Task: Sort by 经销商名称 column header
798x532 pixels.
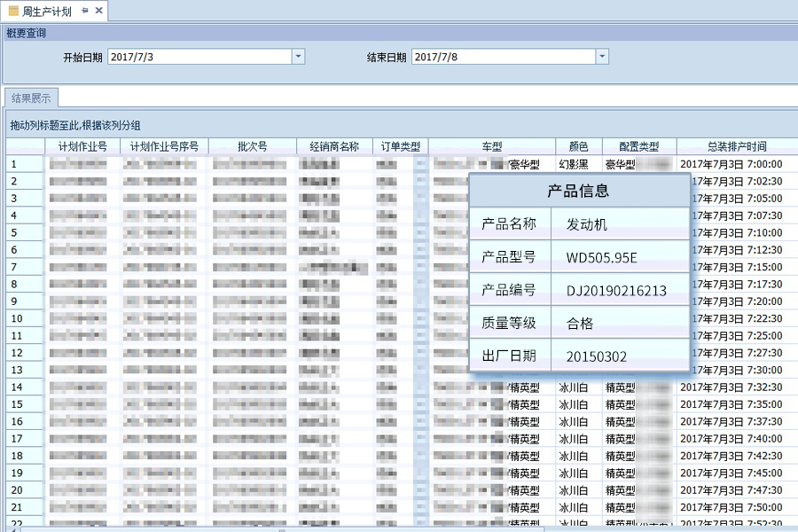Action: pos(334,146)
